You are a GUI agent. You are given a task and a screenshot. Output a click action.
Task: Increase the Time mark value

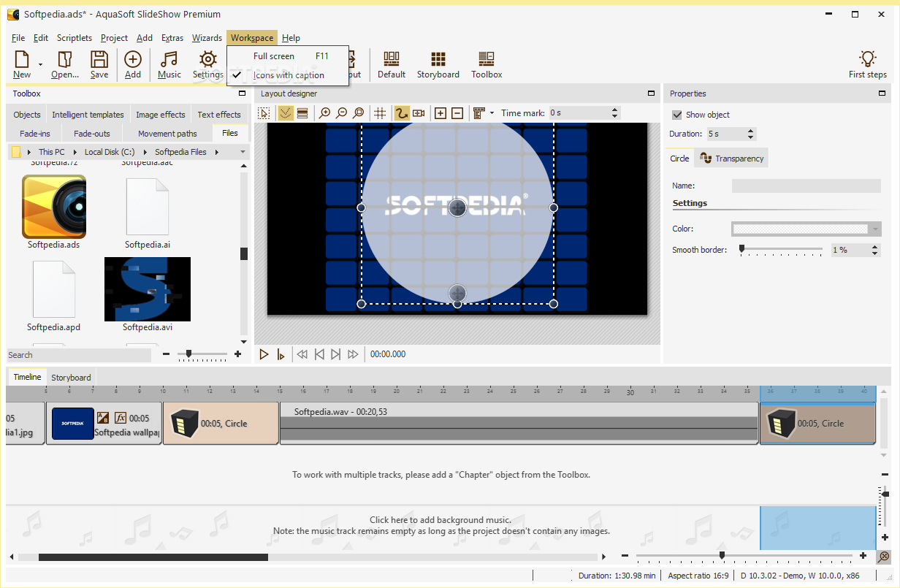614,110
